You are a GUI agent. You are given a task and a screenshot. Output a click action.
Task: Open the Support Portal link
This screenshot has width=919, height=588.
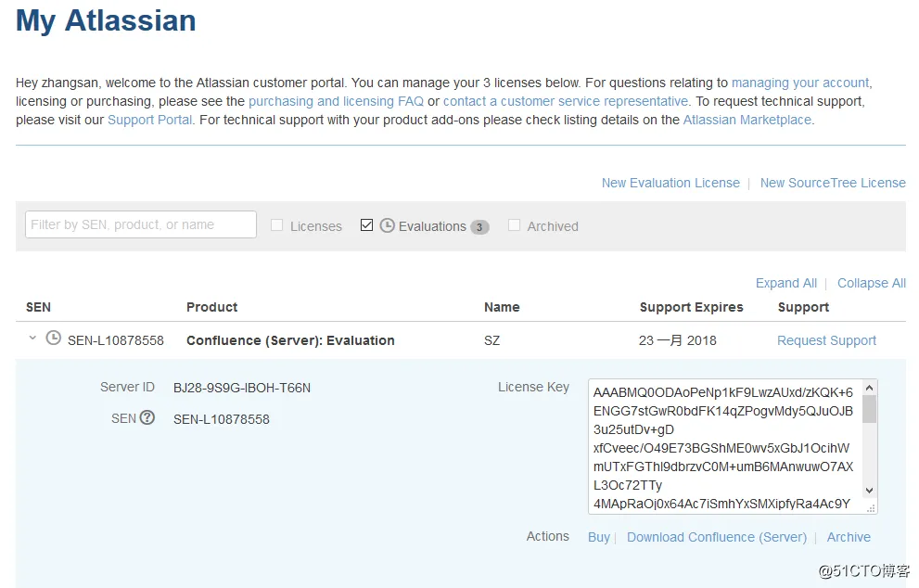pos(149,121)
